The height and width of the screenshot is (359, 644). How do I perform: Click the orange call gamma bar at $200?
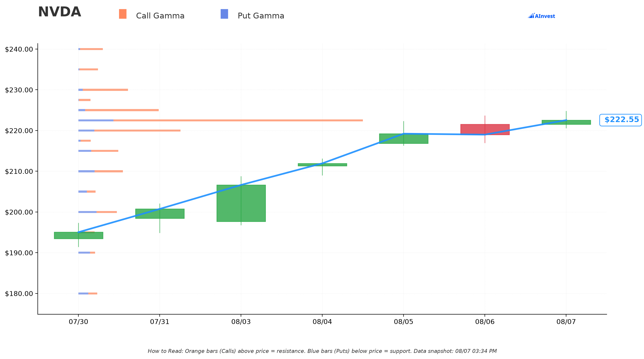tap(107, 212)
